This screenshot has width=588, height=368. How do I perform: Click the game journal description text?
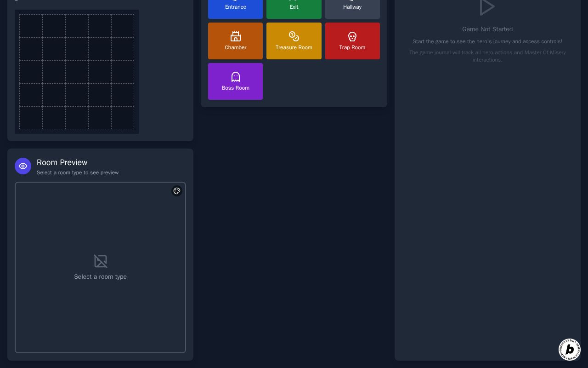[487, 56]
